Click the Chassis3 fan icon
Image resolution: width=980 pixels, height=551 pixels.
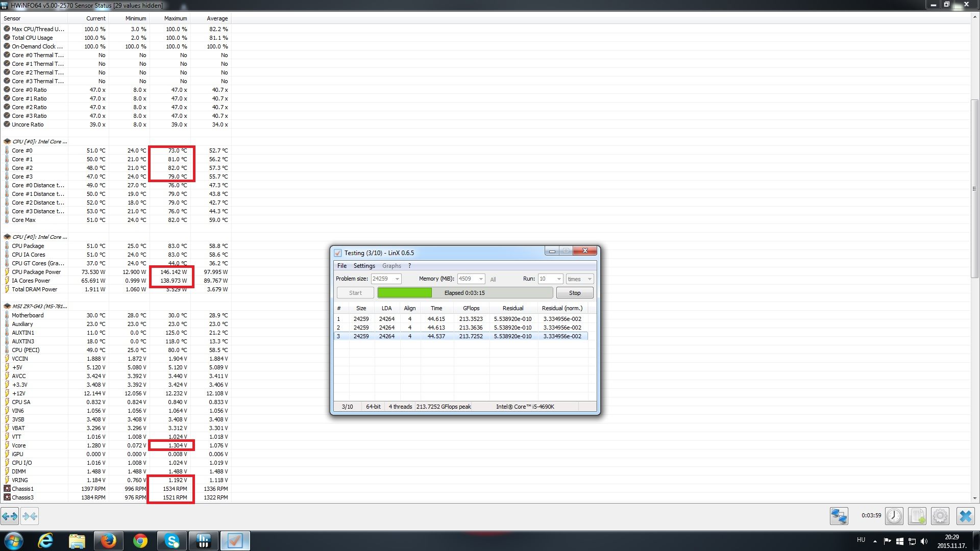[x=7, y=497]
